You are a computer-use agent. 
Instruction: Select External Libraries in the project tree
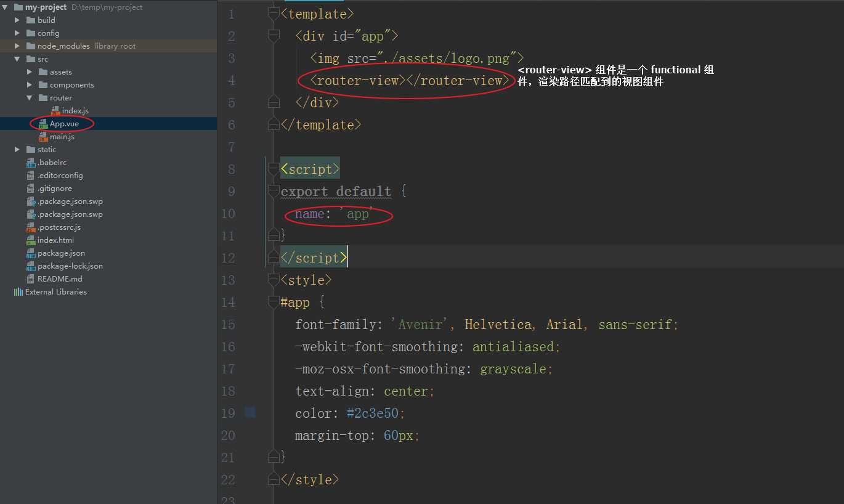56,292
